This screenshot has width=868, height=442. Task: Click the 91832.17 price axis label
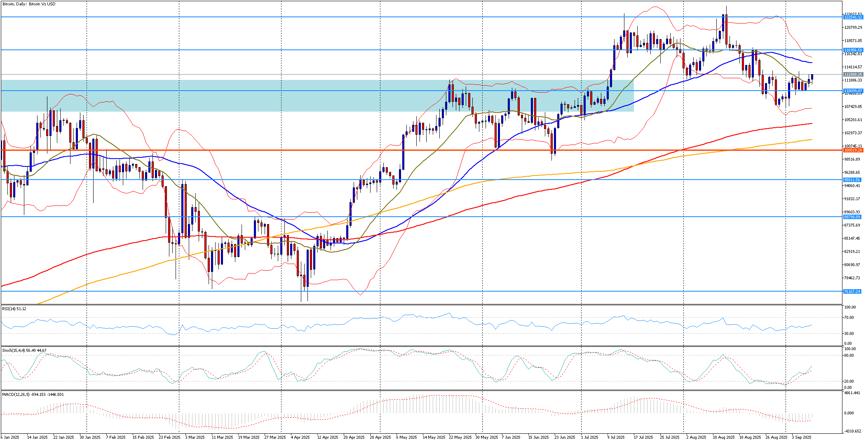pyautogui.click(x=853, y=199)
